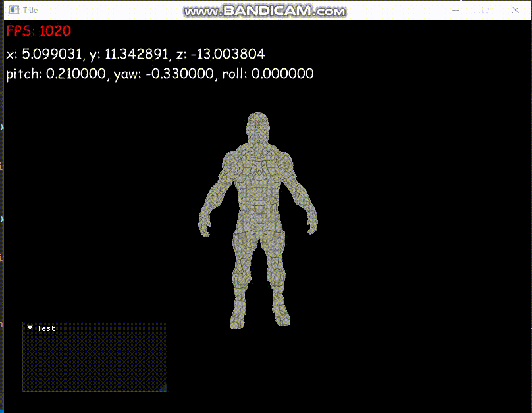Click the 3D humanoid model in the viewport
This screenshot has height=413, width=532.
[258, 220]
